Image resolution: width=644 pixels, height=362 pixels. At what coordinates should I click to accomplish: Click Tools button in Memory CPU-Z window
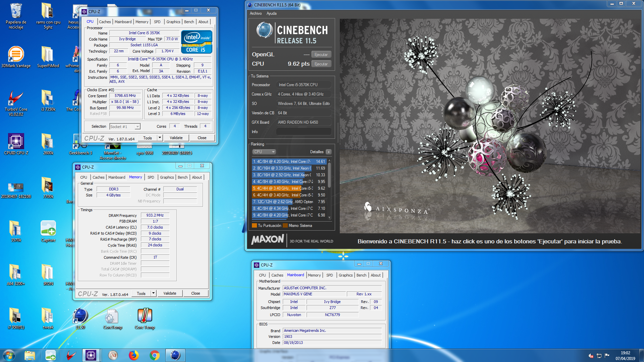141,293
